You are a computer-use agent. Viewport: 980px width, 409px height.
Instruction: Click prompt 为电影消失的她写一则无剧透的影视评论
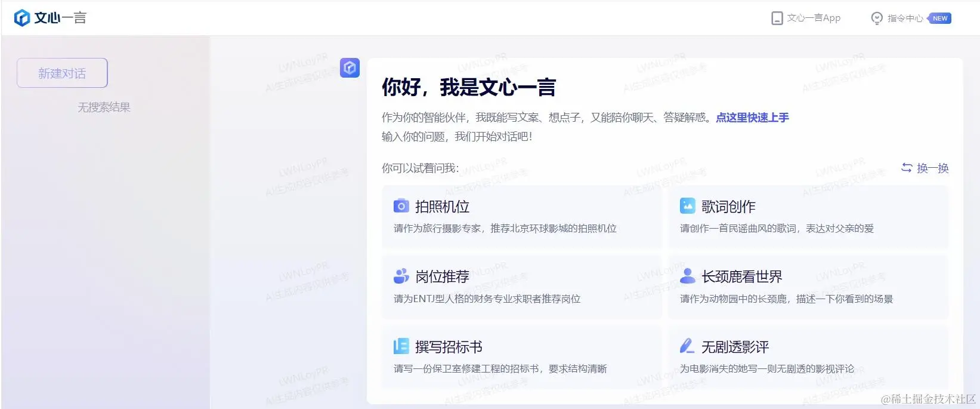[767, 369]
